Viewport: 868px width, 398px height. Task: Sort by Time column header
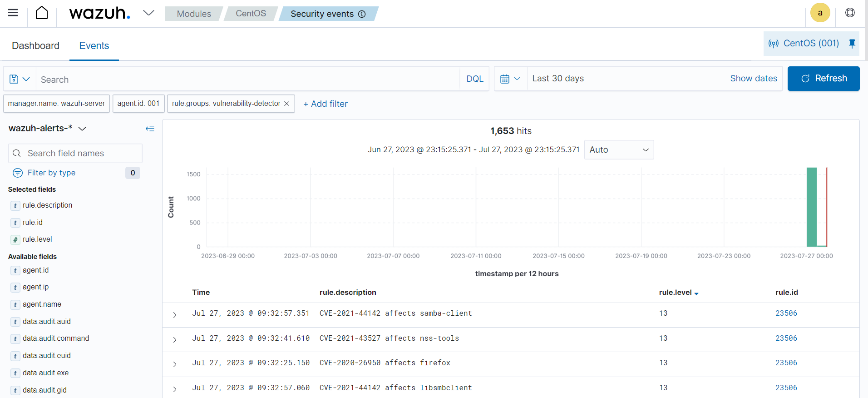pos(201,292)
